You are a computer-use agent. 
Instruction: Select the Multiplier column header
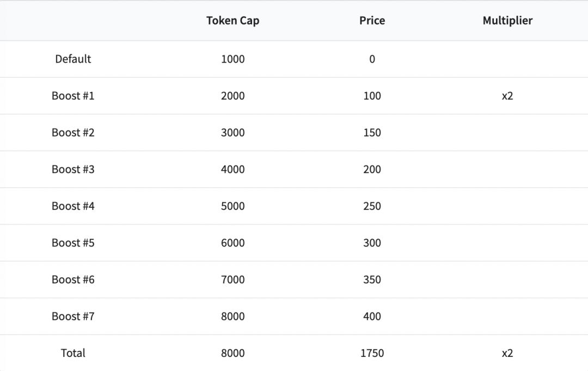507,21
